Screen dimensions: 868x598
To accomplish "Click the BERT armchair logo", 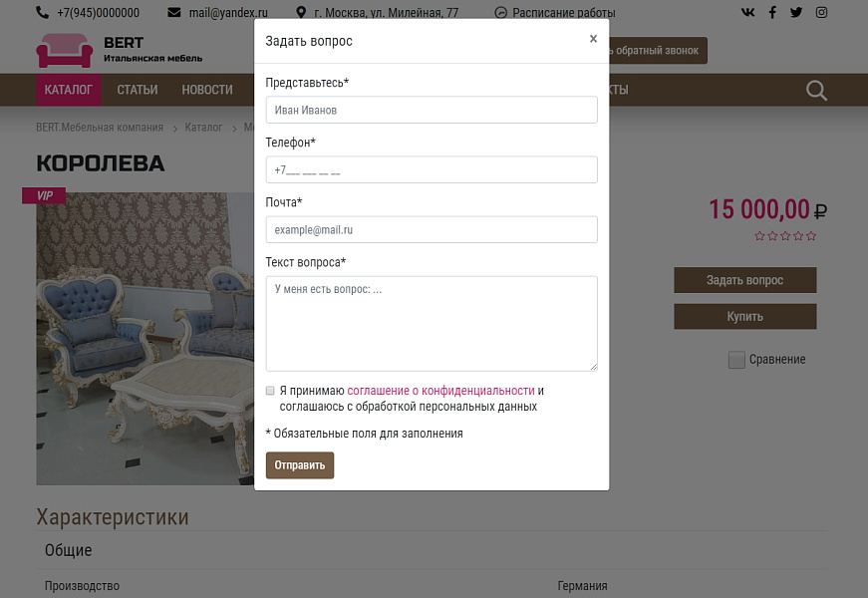I will tap(64, 50).
